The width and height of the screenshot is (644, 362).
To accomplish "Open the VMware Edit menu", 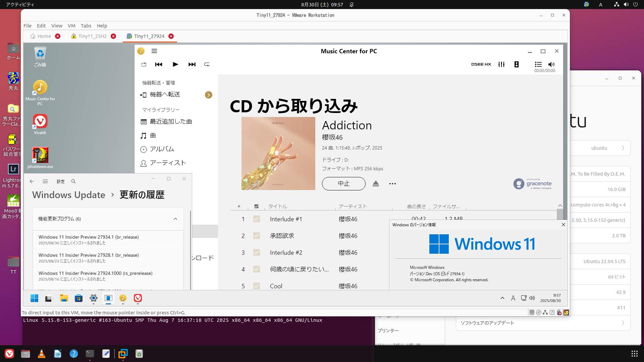I will coord(41,26).
